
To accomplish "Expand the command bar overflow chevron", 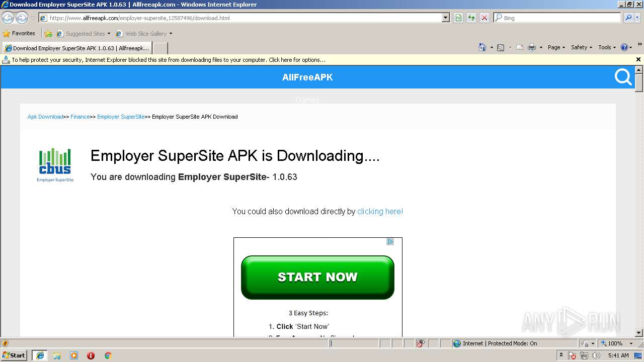I will (x=640, y=44).
